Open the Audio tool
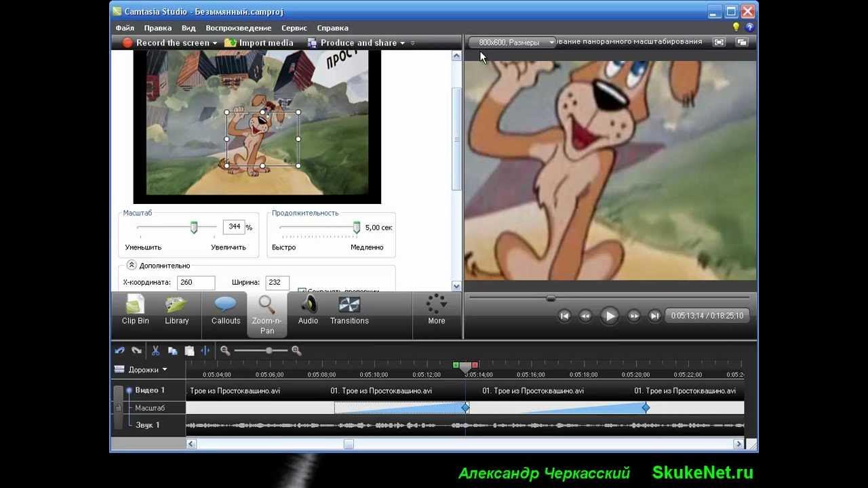This screenshot has width=868, height=488. point(308,310)
